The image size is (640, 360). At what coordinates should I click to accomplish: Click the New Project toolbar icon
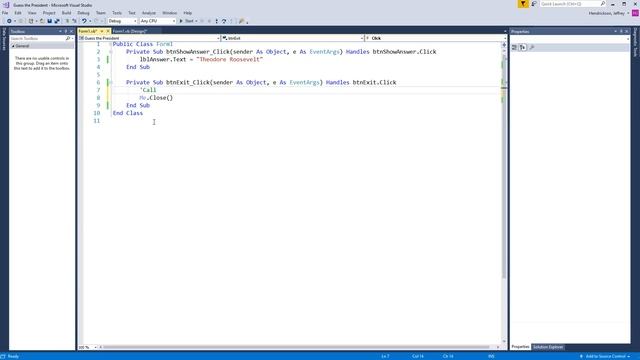coord(31,21)
